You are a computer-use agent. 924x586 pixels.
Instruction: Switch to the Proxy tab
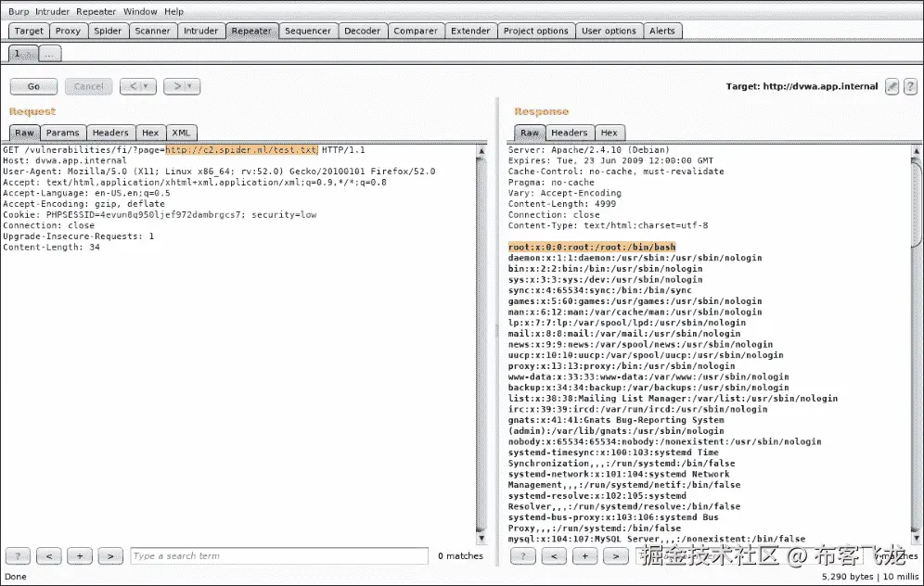(69, 31)
